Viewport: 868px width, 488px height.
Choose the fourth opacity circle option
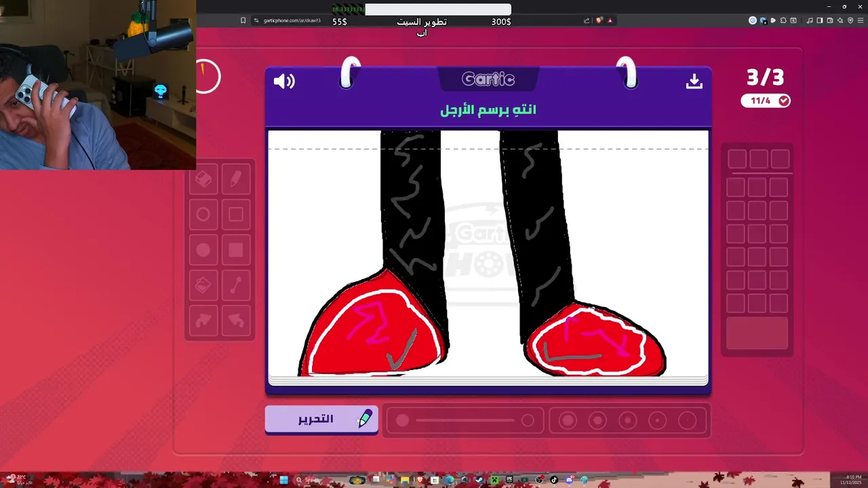[x=657, y=420]
